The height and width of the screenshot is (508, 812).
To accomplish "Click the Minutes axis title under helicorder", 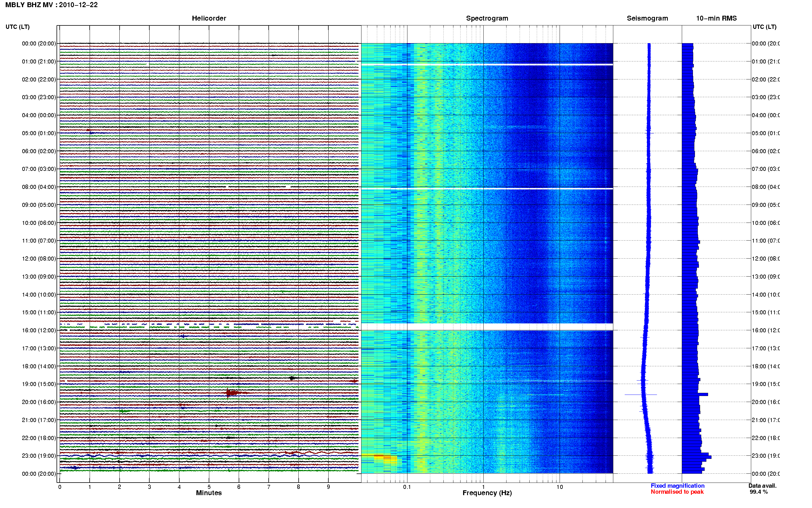I will [x=209, y=493].
